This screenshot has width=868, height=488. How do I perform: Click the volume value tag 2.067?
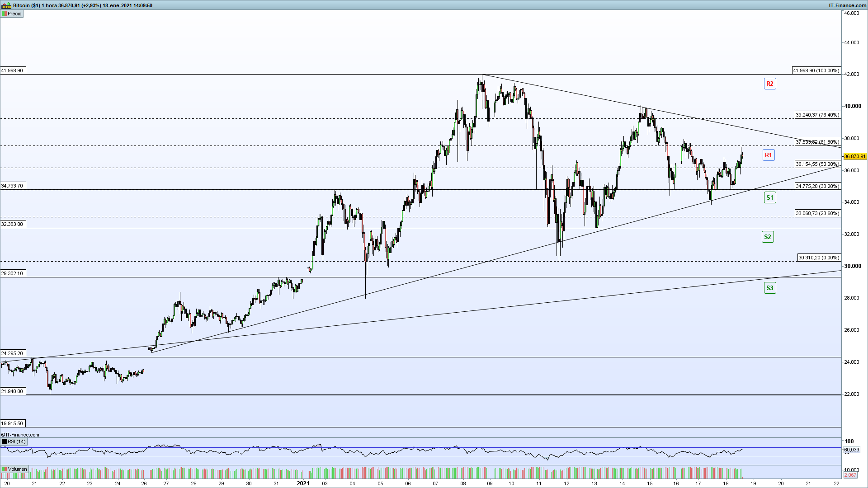[850, 475]
